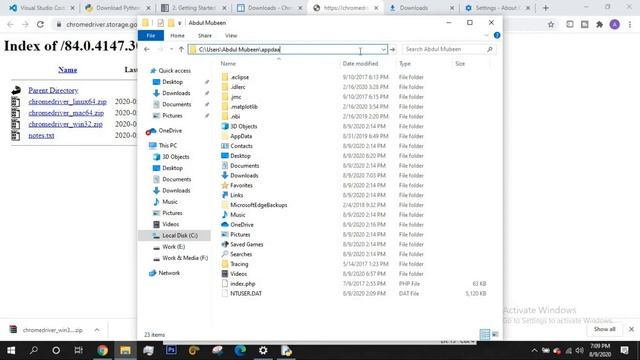Reload the Chrome page
The height and width of the screenshot is (360, 640).
(40, 24)
